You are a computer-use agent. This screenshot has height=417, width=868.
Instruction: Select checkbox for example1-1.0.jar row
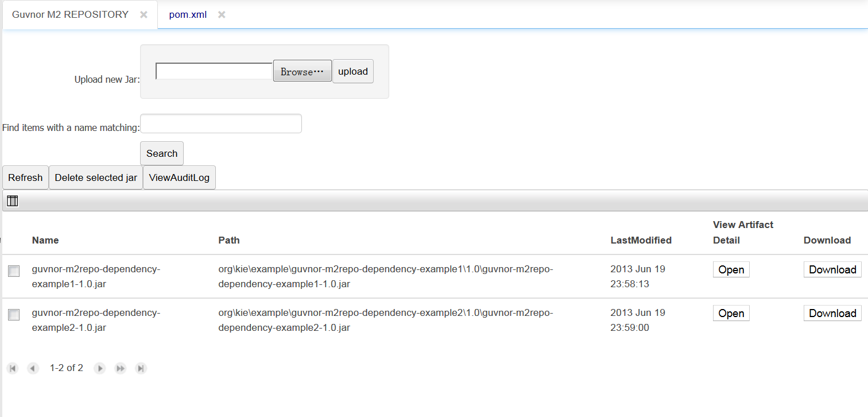click(14, 271)
